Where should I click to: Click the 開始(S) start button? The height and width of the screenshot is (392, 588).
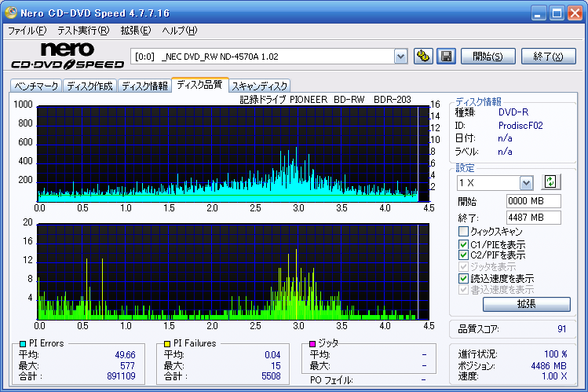point(488,57)
